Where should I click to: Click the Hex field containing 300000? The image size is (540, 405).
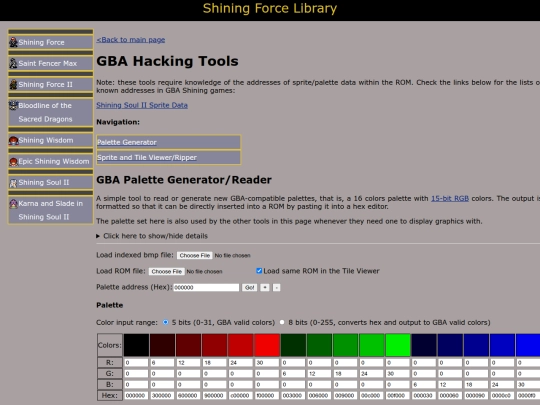click(x=162, y=395)
